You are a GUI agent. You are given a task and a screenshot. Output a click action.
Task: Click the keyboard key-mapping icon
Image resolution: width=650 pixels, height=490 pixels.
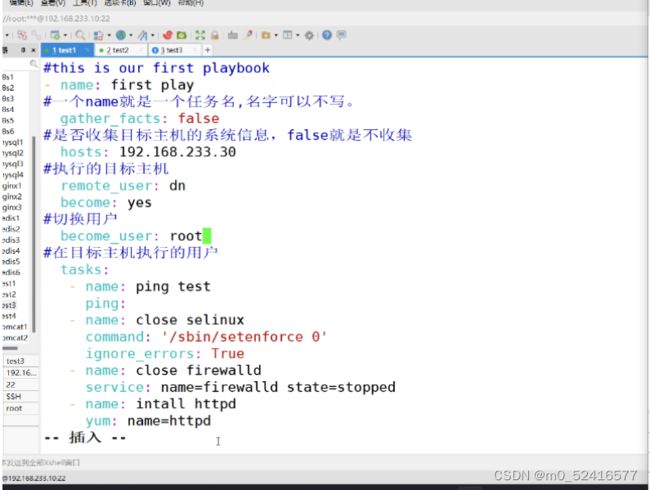[x=233, y=35]
